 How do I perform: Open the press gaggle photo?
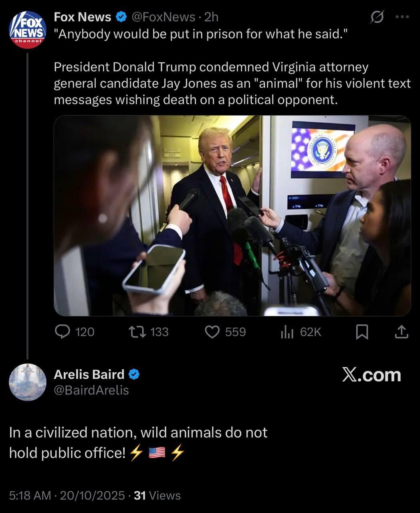[232, 216]
